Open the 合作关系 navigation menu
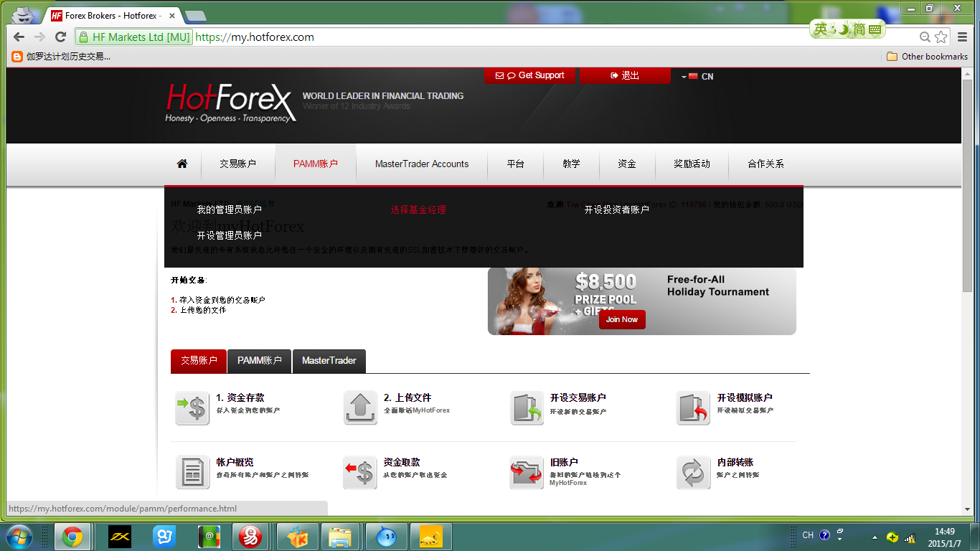This screenshot has width=980, height=551. click(x=765, y=164)
